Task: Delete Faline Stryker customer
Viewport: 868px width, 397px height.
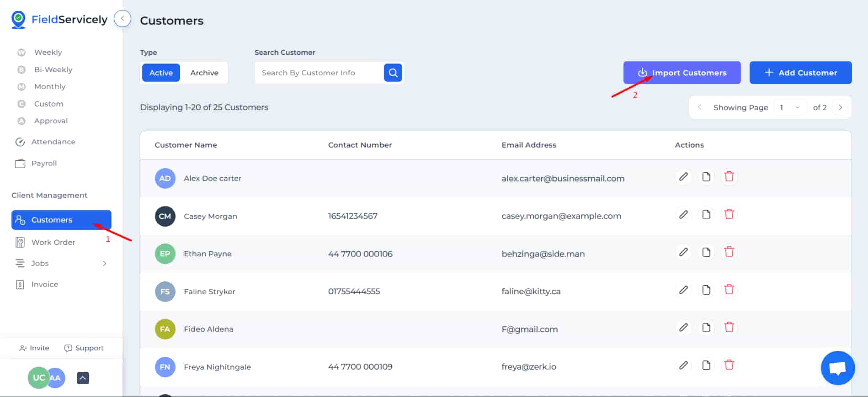Action: tap(729, 290)
